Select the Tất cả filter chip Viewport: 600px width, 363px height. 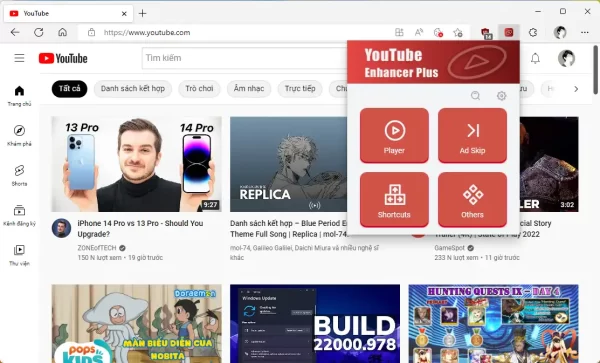70,89
